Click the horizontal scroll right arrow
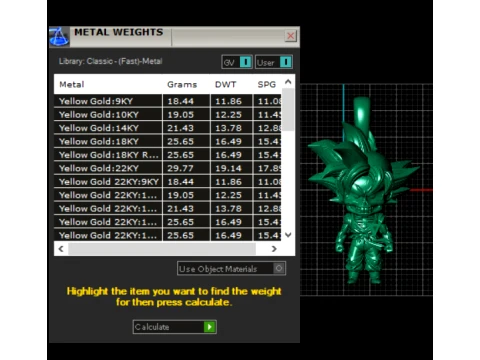Screen dimensions: 480x360 click(274, 249)
